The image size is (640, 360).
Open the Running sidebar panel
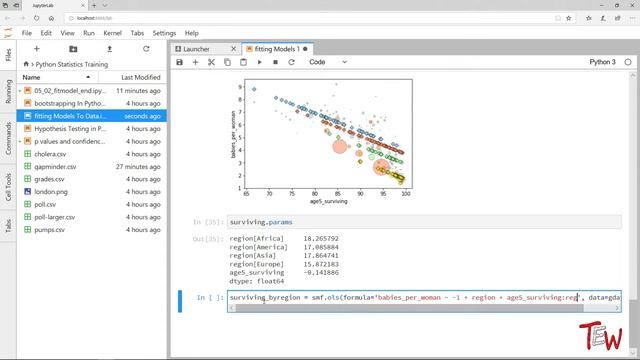(x=8, y=91)
